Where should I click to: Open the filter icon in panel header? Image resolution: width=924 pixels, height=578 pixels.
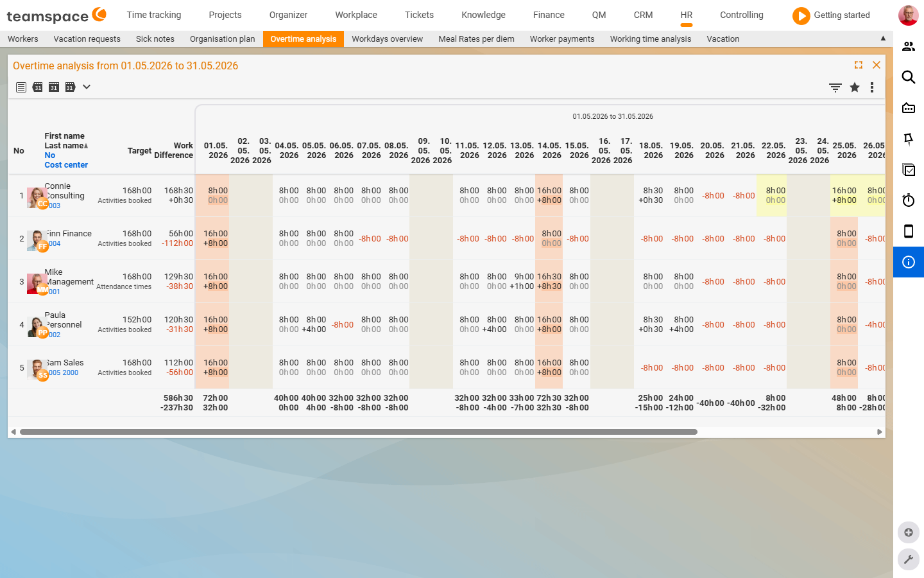pos(835,87)
